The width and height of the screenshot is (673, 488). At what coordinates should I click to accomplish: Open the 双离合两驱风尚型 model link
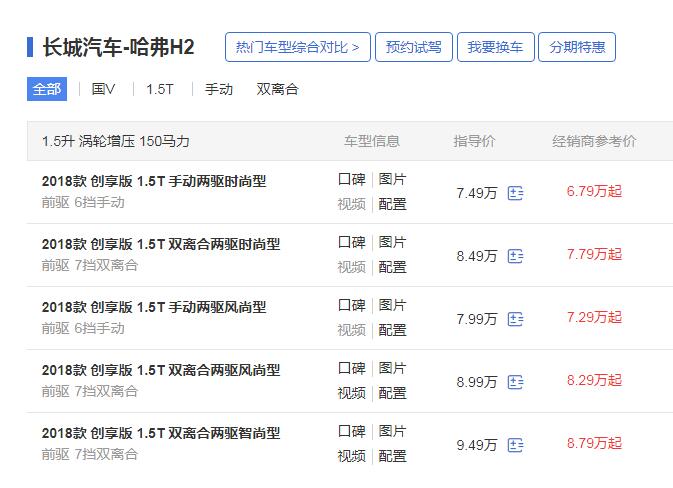[x=161, y=370]
